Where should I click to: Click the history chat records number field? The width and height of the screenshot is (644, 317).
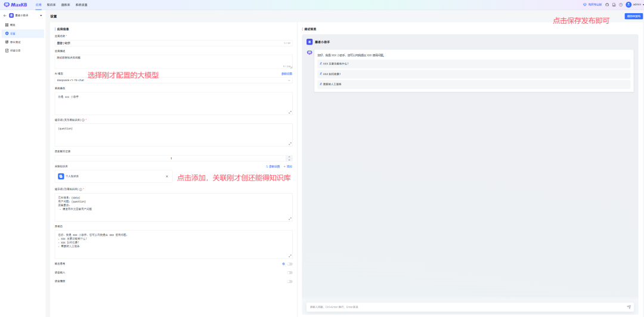(x=171, y=158)
